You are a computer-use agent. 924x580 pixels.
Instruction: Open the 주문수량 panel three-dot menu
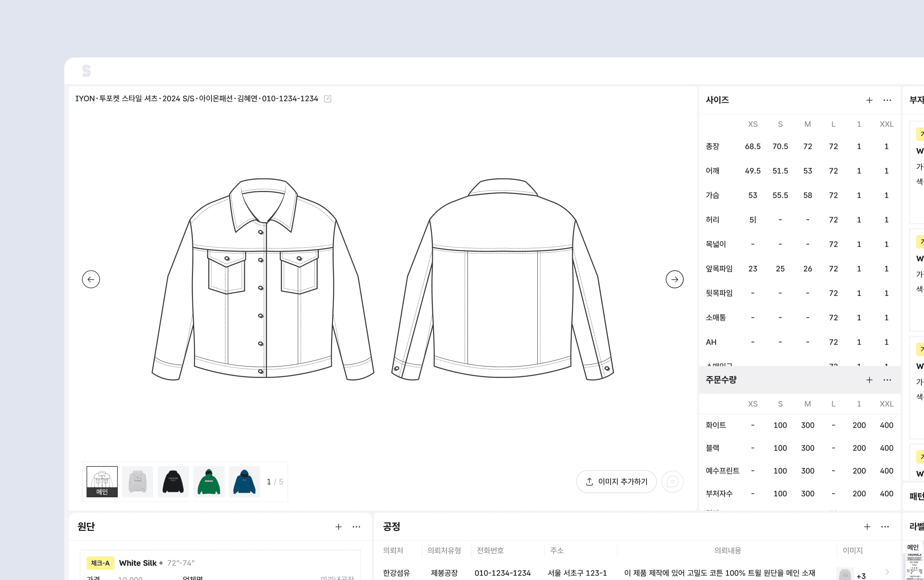click(887, 380)
